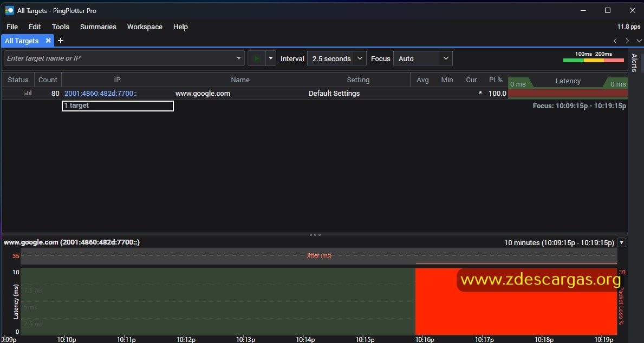Open the Workspace menu
The image size is (644, 343).
coord(145,27)
